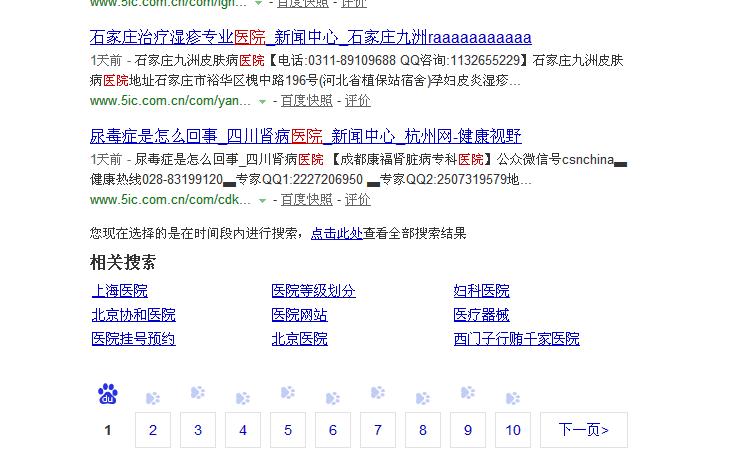756x456 pixels.
Task: Select related search 医院等级划分
Action: coord(313,291)
